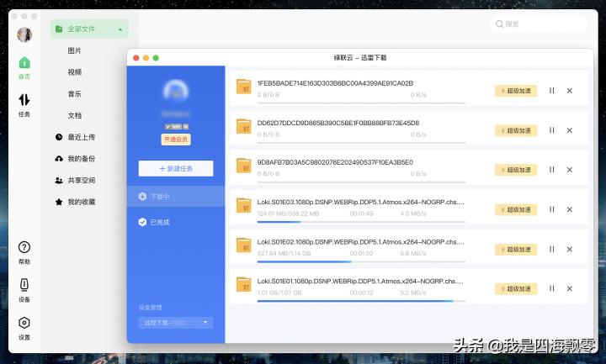Remove the Loki.S01E03 task with X
This screenshot has height=364, width=606.
570,209
